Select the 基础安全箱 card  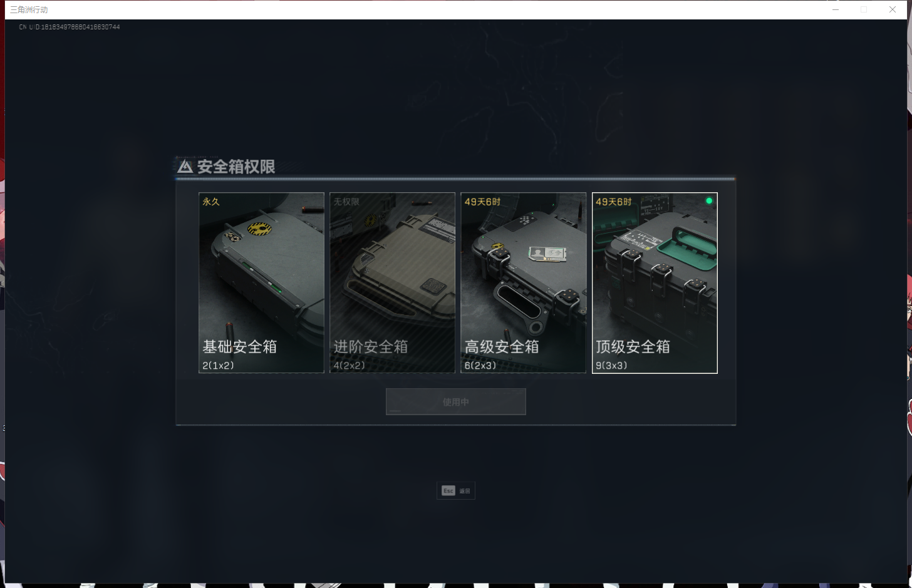coord(261,282)
